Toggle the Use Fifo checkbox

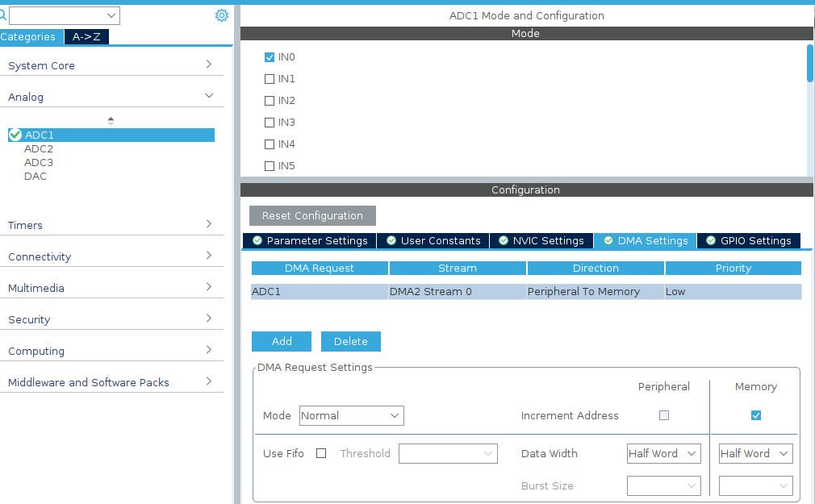coord(321,453)
